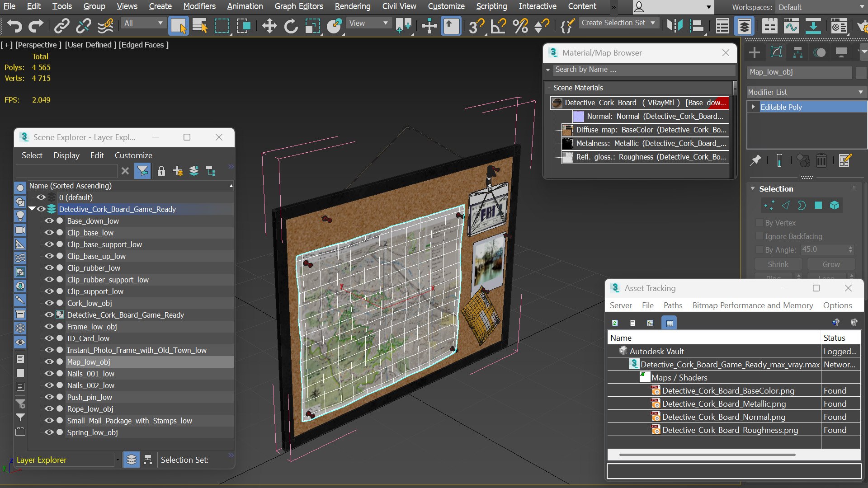The image size is (868, 488).
Task: Hide the Frame_low_obj object
Action: (49, 326)
